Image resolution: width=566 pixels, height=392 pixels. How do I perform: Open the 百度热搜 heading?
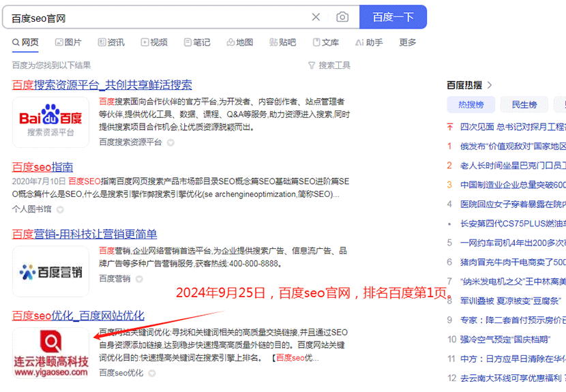click(464, 85)
